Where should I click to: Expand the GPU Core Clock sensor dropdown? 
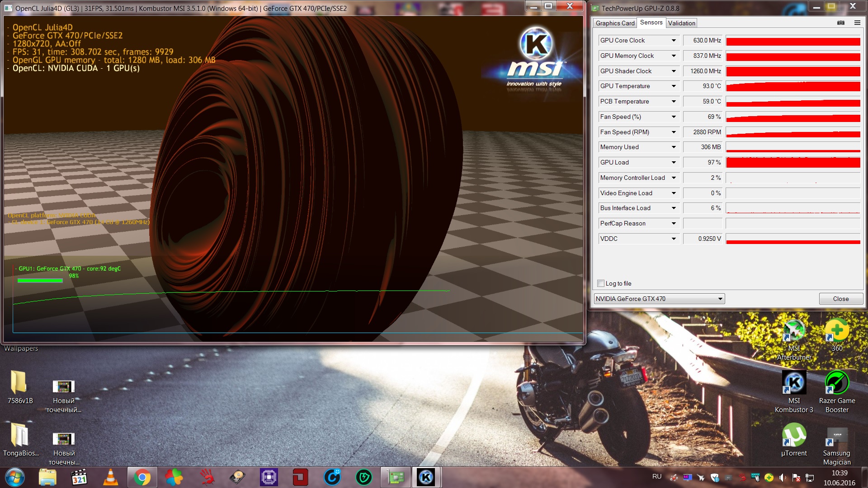(674, 40)
